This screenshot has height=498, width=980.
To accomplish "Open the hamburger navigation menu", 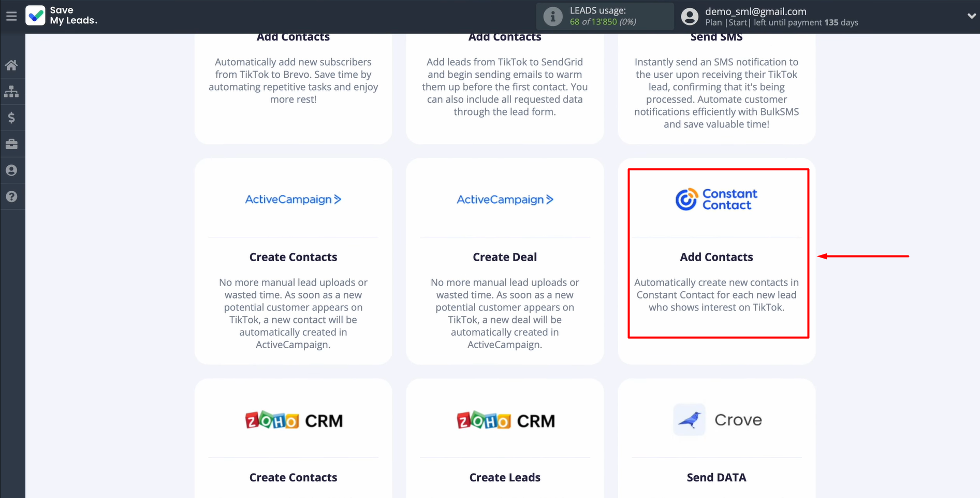I will coord(11,16).
